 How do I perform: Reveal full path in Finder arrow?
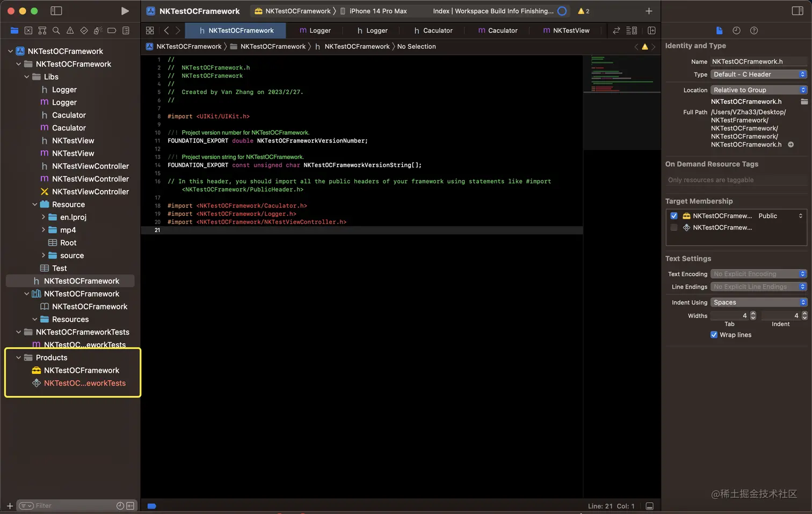click(x=791, y=144)
